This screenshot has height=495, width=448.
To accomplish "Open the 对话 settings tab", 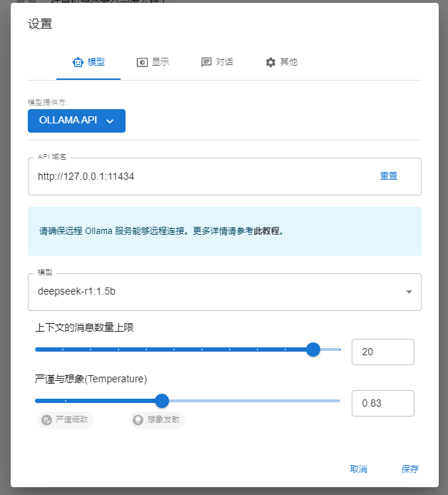I will [x=217, y=62].
